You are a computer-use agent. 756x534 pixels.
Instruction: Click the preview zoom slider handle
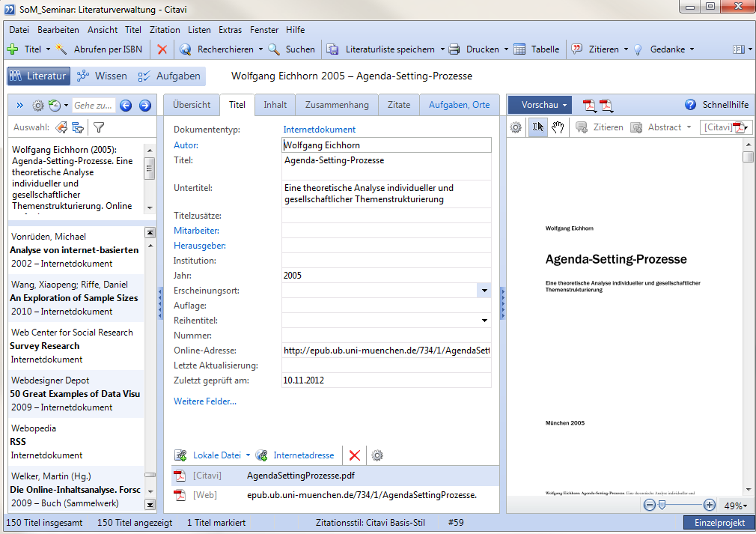tap(662, 506)
